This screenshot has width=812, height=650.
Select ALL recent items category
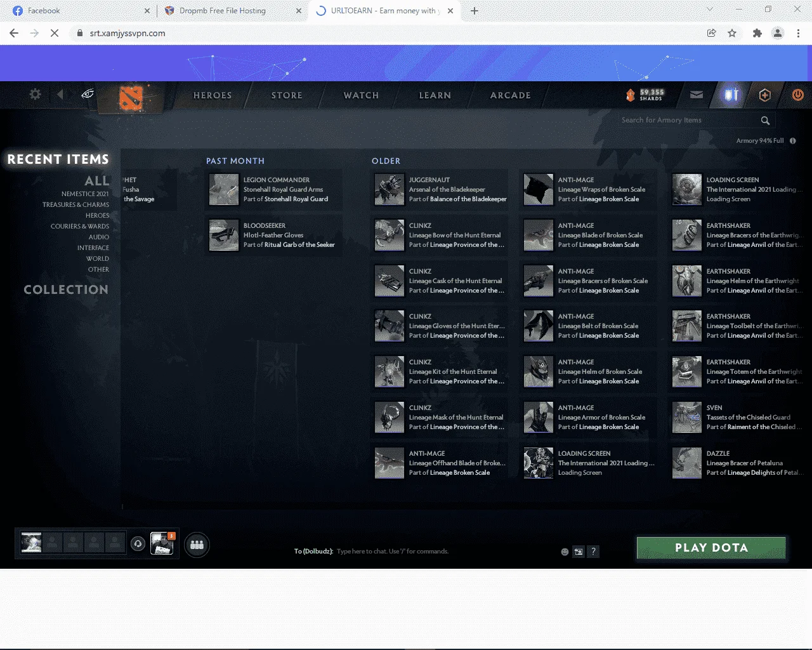coord(97,181)
